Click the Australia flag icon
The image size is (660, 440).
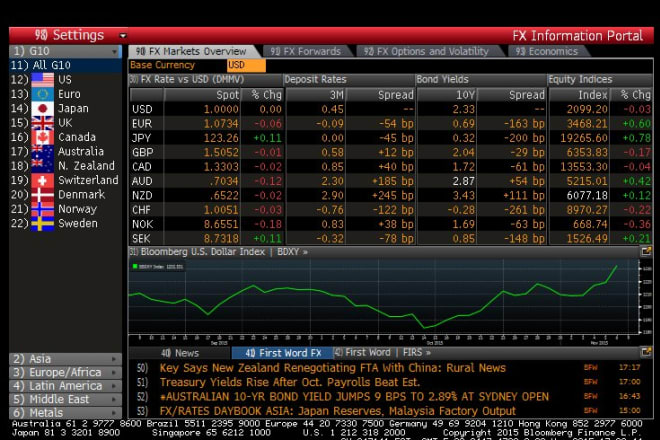coord(43,151)
